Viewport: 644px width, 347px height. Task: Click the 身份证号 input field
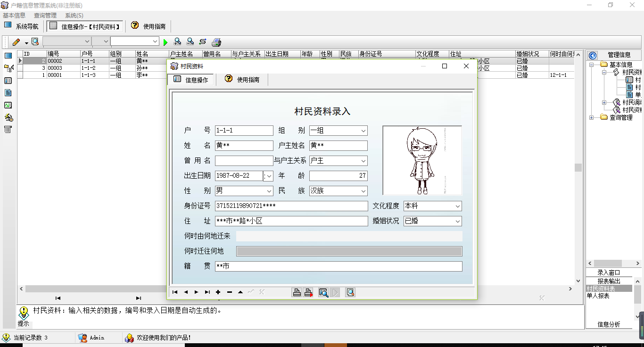pyautogui.click(x=291, y=206)
